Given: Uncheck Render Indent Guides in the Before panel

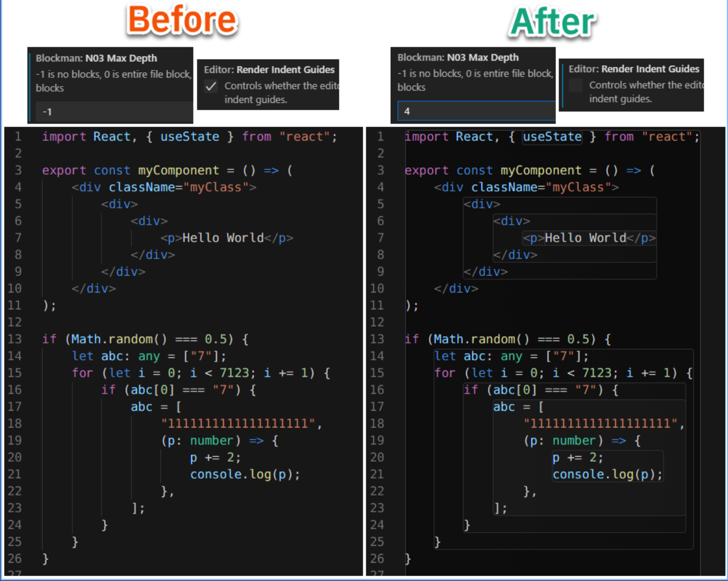Looking at the screenshot, I should [211, 86].
